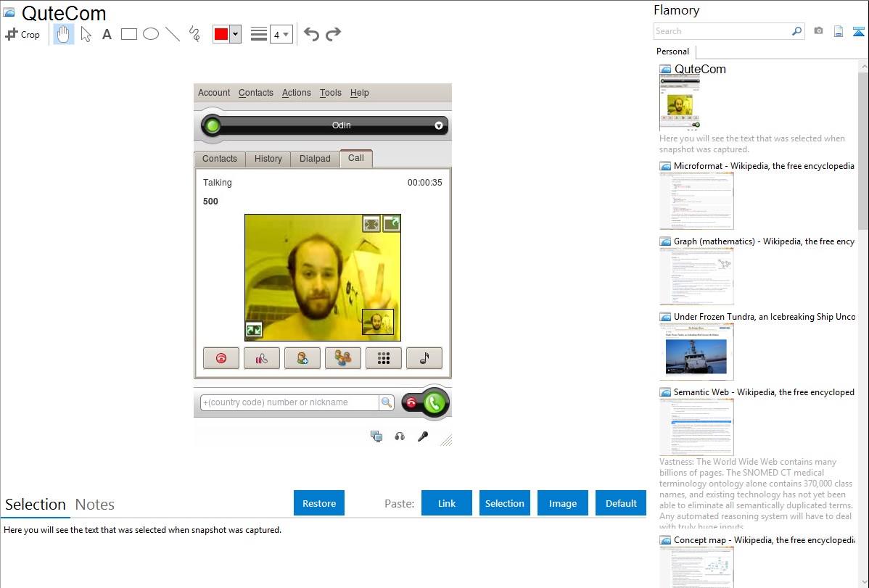Switch to the History tab
Screen dimensions: 869x588
coord(268,159)
